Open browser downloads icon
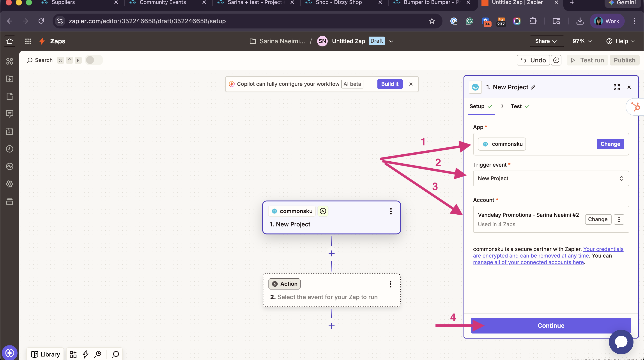The image size is (644, 360). (x=580, y=21)
